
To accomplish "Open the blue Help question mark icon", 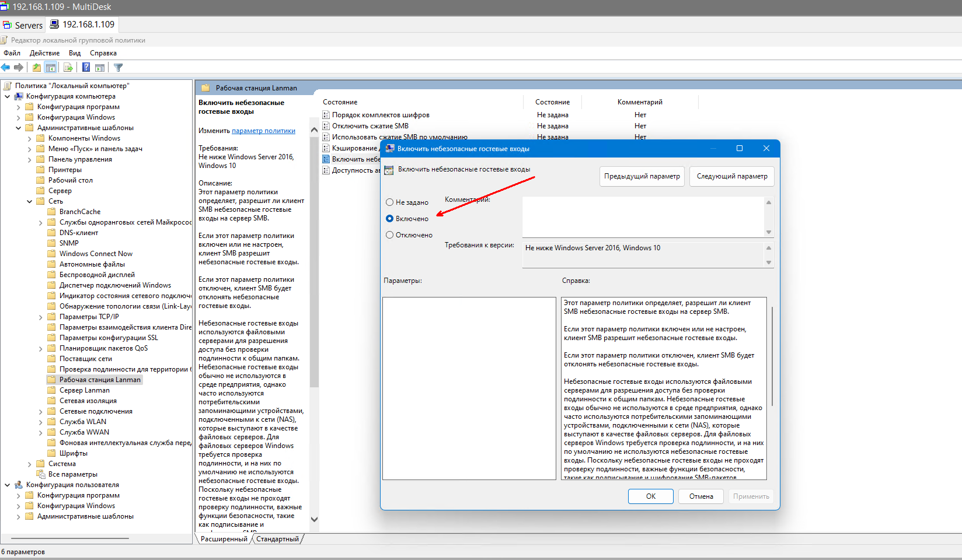I will click(86, 68).
